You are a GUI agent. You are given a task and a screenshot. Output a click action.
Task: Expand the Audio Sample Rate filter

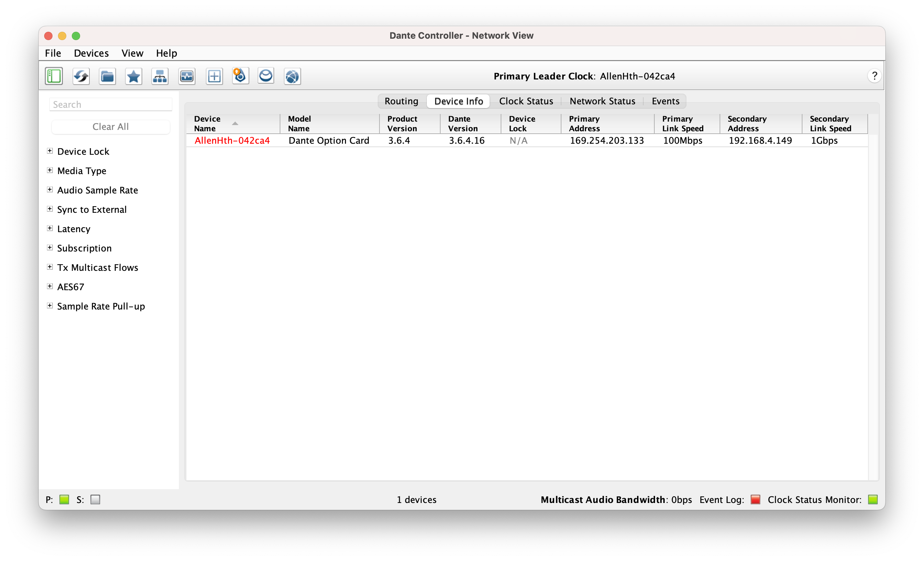coord(49,190)
